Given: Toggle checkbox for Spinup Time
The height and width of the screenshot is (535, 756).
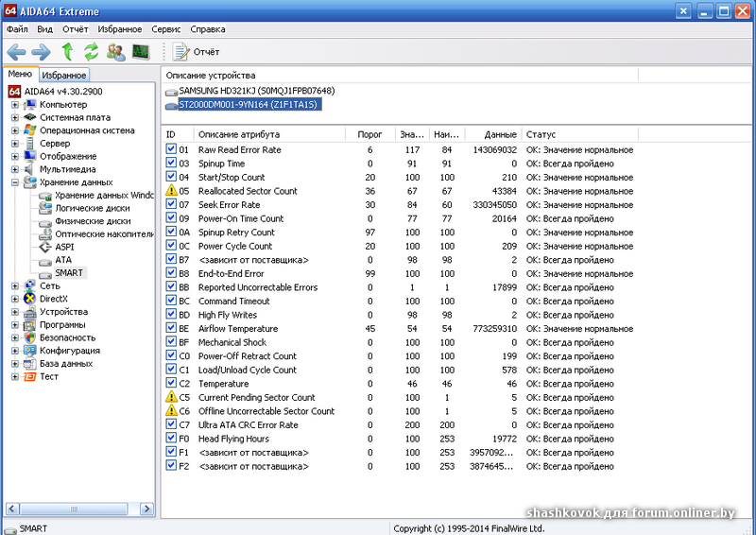Looking at the screenshot, I should pyautogui.click(x=171, y=163).
